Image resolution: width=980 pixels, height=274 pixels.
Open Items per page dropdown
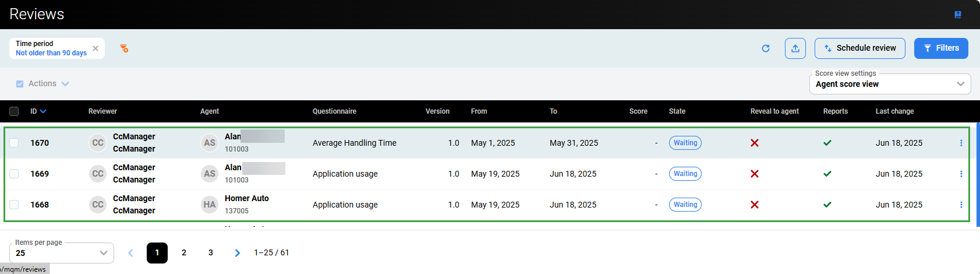[61, 253]
